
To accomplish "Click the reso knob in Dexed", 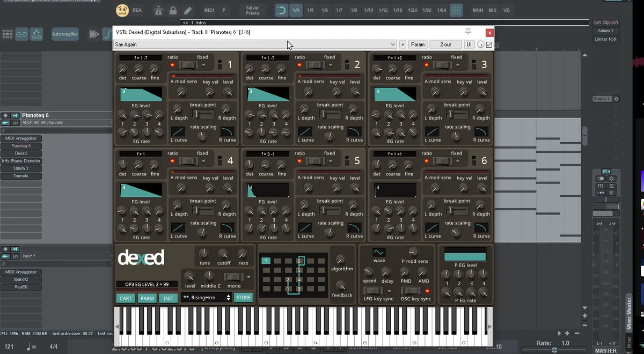I will pos(243,254).
